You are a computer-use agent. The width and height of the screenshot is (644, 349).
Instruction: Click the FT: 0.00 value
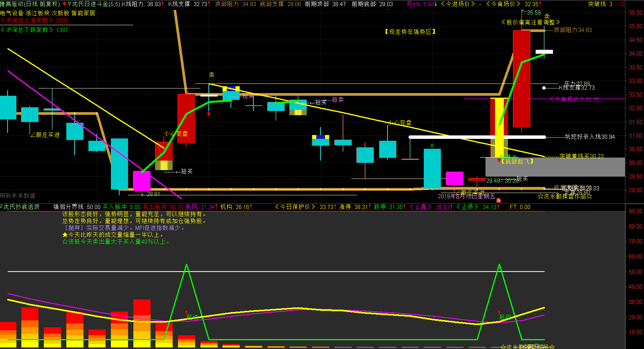pyautogui.click(x=520, y=207)
